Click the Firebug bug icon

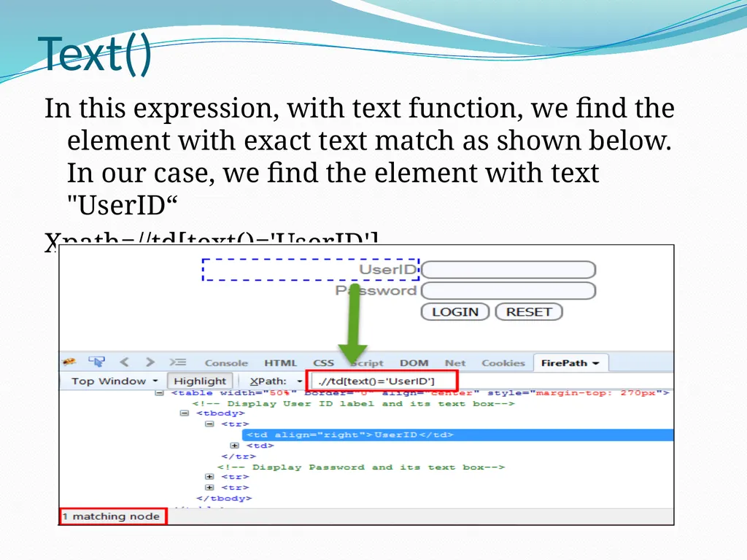tap(69, 362)
